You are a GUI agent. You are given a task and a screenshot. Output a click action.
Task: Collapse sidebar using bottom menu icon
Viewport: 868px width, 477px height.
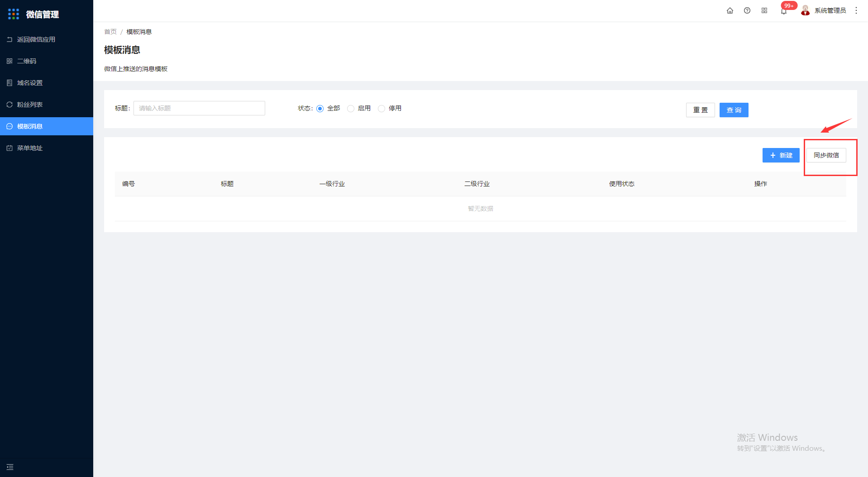pyautogui.click(x=10, y=467)
